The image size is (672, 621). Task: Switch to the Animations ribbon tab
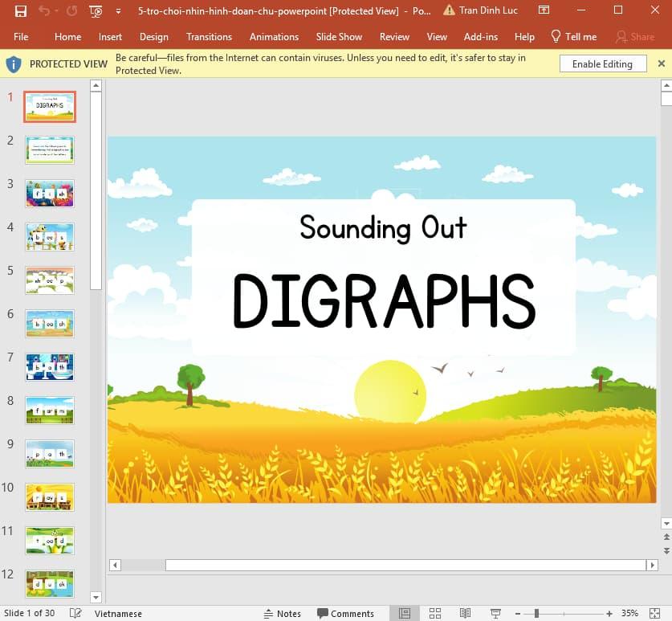click(x=274, y=36)
